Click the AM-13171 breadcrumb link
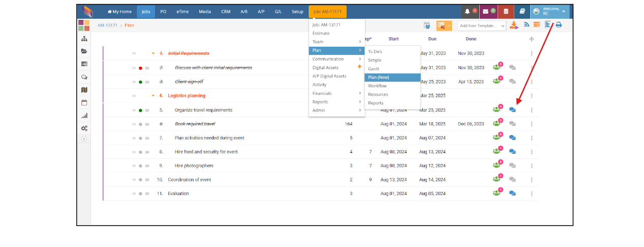The width and height of the screenshot is (644, 247). (x=108, y=25)
